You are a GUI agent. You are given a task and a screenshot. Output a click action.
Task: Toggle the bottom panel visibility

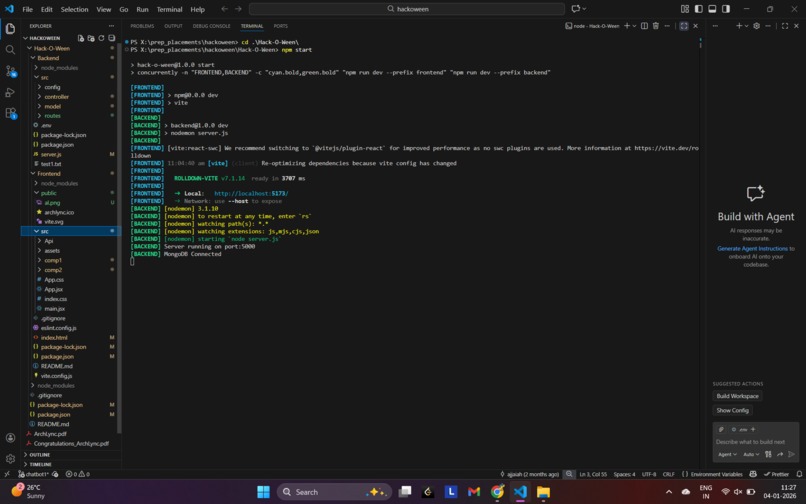(712, 9)
